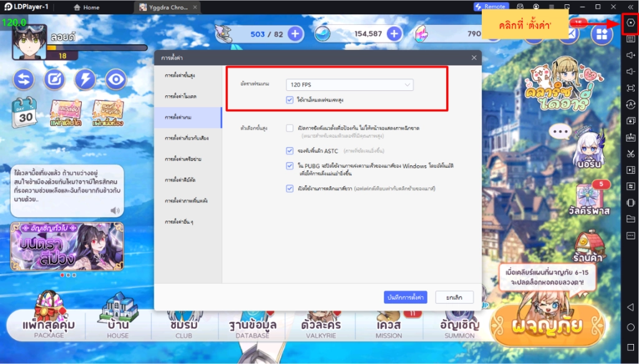Viewport: 639px width, 364px height.
Task: Open the more options (…) sidebar icon
Action: click(x=630, y=236)
